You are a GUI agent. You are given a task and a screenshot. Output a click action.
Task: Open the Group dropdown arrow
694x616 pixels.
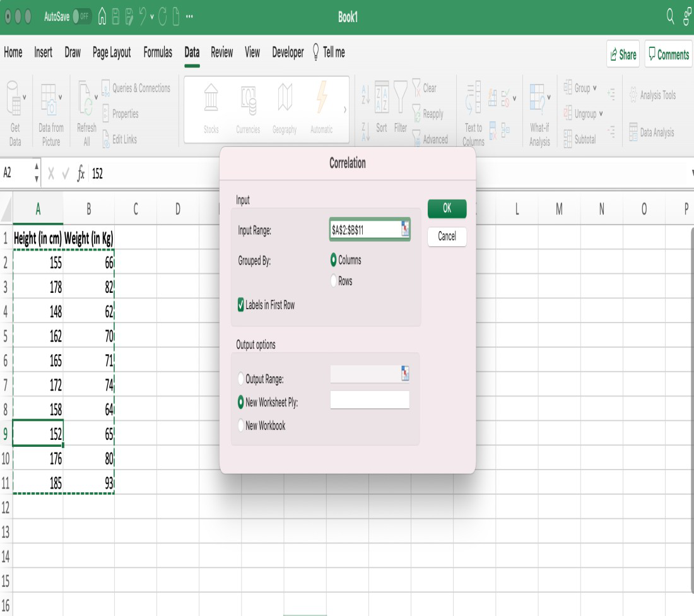(x=594, y=88)
